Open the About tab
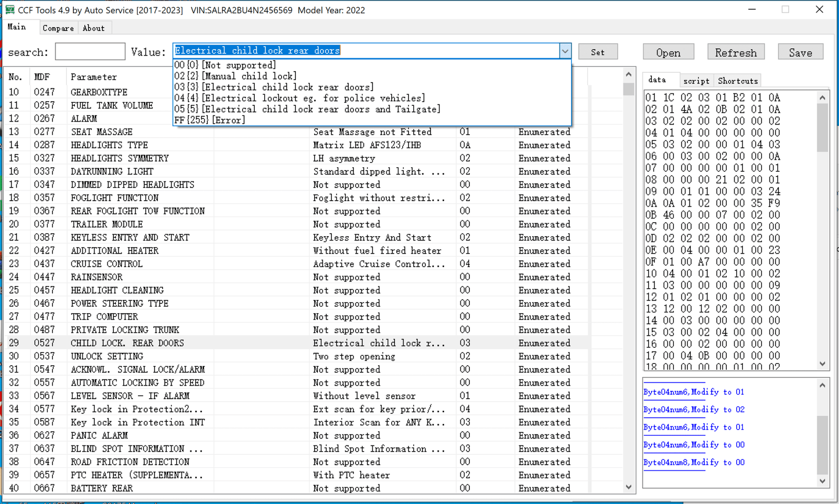The image size is (839, 504). 93,28
